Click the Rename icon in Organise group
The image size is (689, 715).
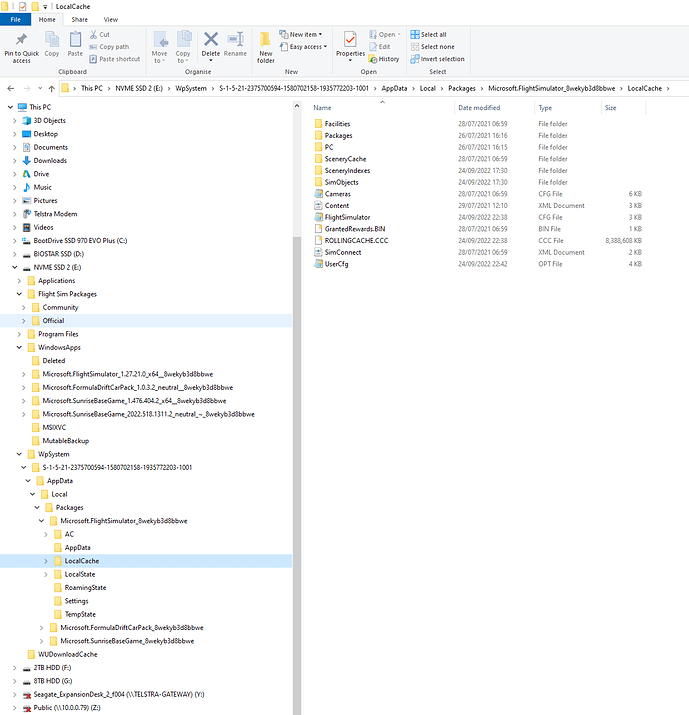tap(235, 40)
